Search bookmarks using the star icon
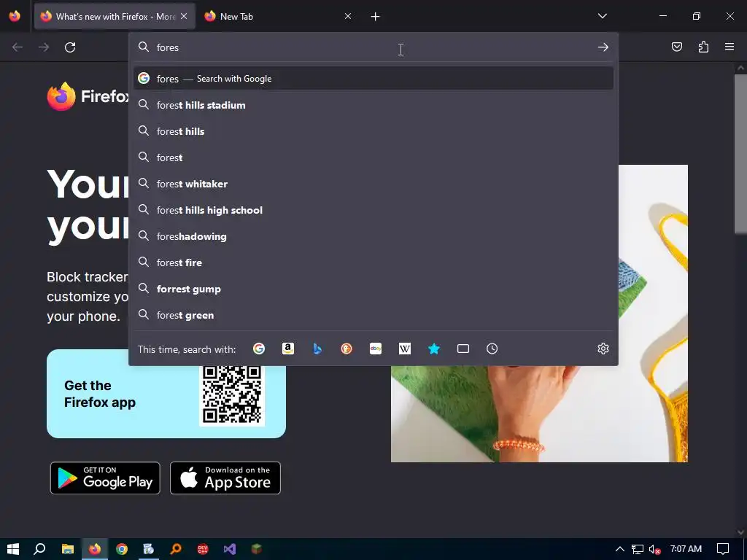The image size is (747, 560). point(434,349)
